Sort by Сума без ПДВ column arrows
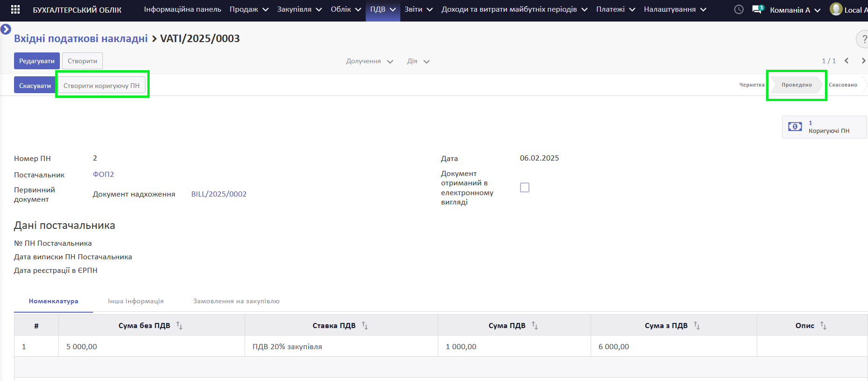The width and height of the screenshot is (868, 381). [179, 325]
